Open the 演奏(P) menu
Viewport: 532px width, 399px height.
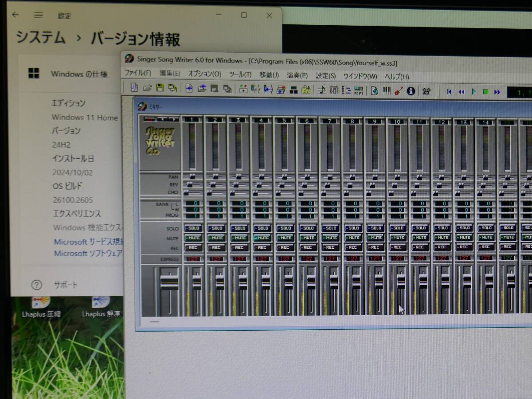click(x=297, y=75)
